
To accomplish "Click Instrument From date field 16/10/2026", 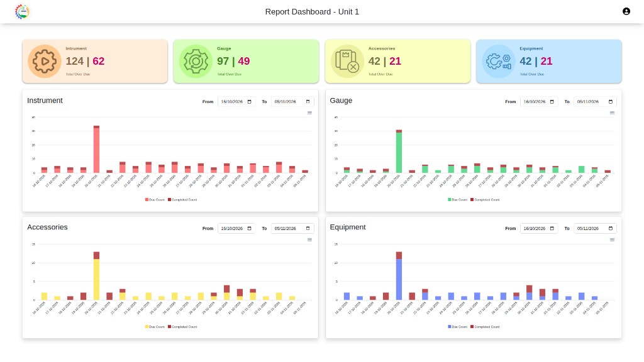I will click(x=236, y=102).
